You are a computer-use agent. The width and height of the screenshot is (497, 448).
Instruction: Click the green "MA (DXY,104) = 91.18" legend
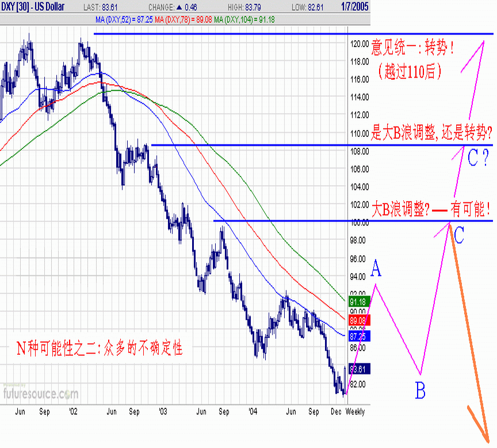coord(244,20)
